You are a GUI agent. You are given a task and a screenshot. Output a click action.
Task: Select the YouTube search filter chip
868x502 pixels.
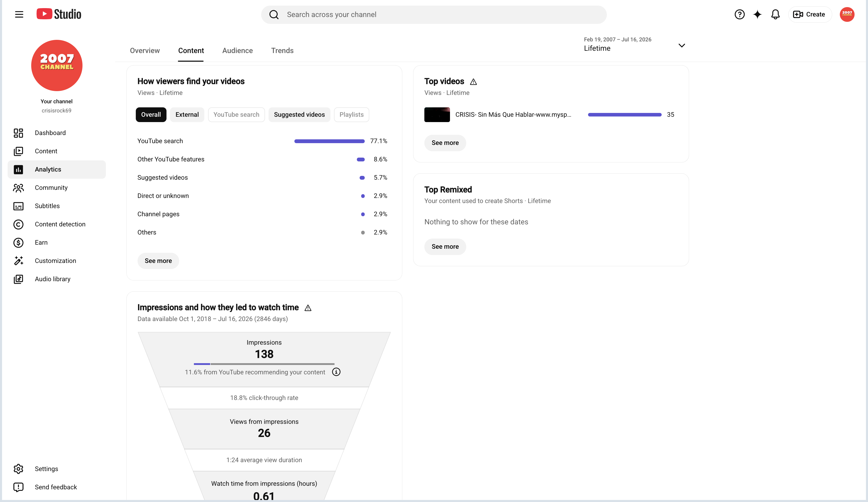click(236, 115)
